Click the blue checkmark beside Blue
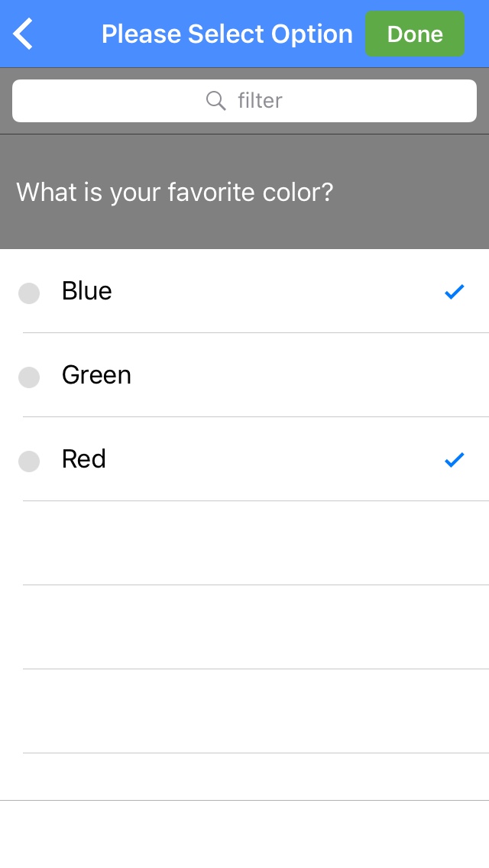The width and height of the screenshot is (489, 868). [455, 291]
